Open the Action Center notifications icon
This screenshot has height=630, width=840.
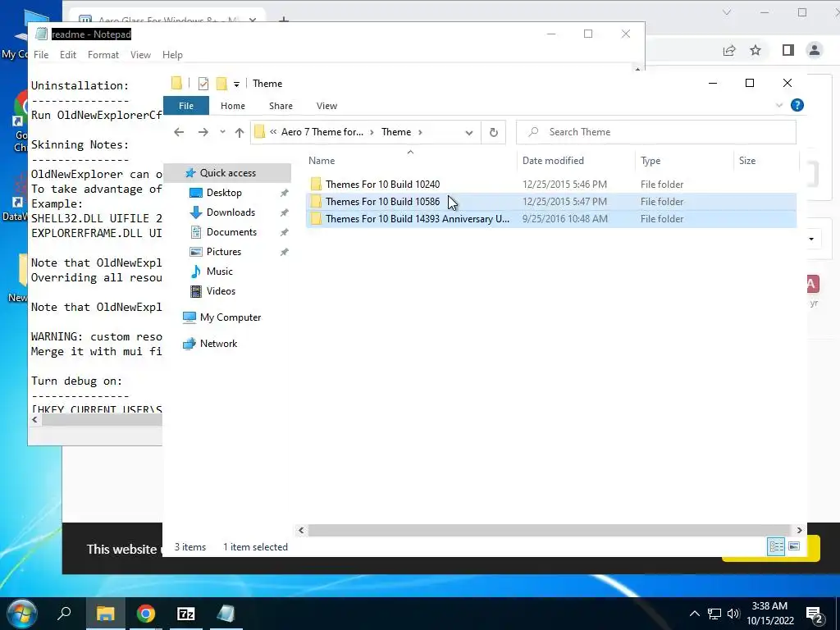(x=815, y=614)
